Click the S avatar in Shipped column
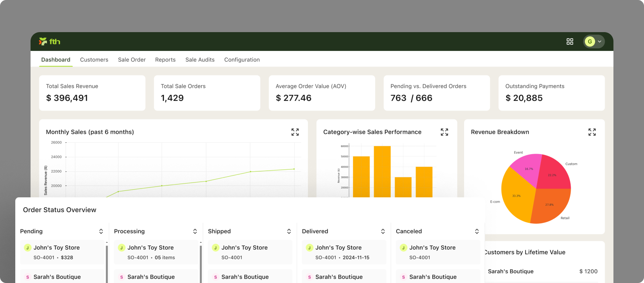The width and height of the screenshot is (644, 283). tap(215, 277)
